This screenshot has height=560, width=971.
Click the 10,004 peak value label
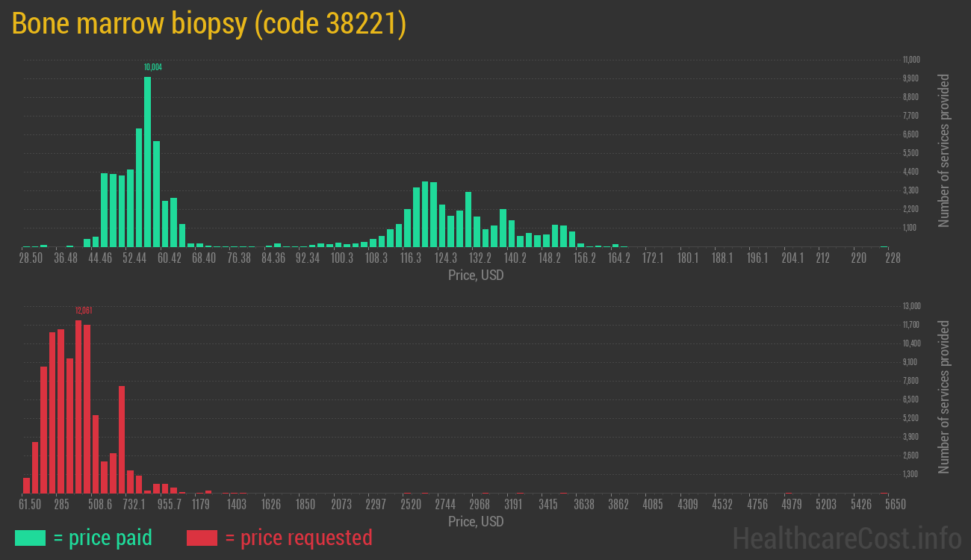152,67
